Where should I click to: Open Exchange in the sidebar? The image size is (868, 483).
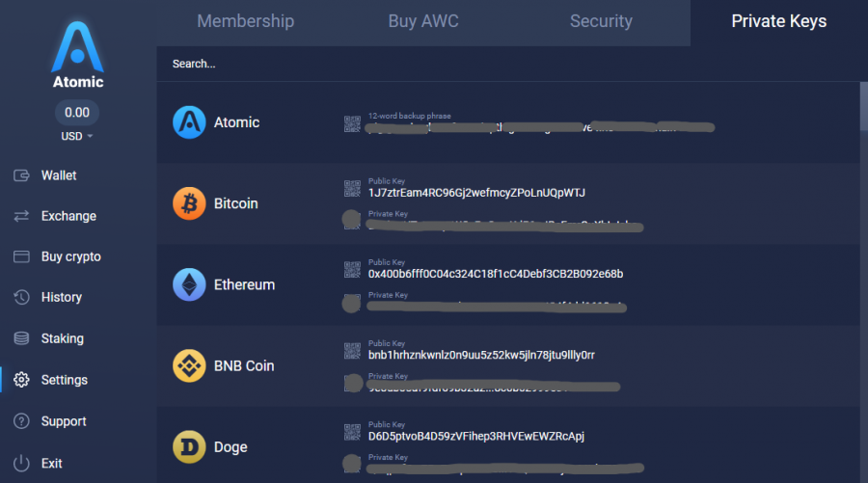point(68,216)
